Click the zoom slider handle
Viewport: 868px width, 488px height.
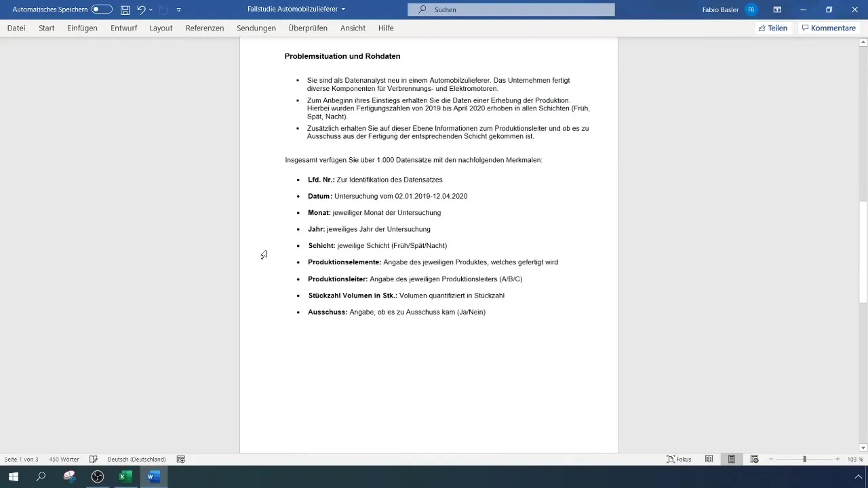click(805, 459)
